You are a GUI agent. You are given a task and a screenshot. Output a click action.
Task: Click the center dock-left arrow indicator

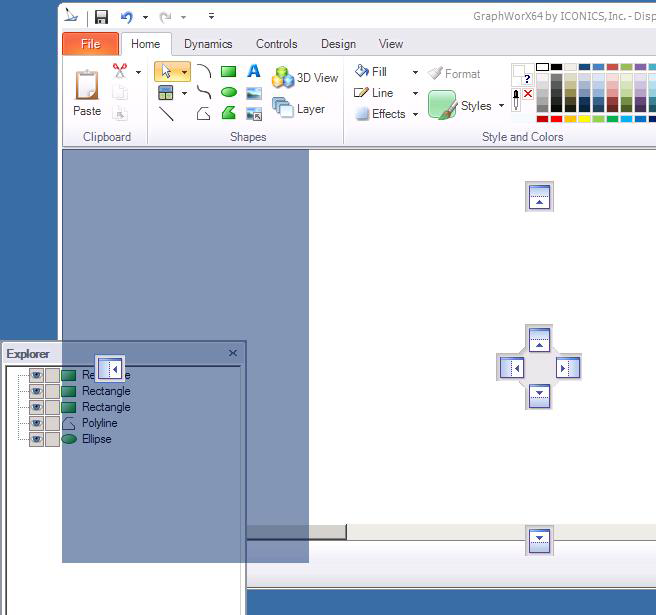coord(513,368)
